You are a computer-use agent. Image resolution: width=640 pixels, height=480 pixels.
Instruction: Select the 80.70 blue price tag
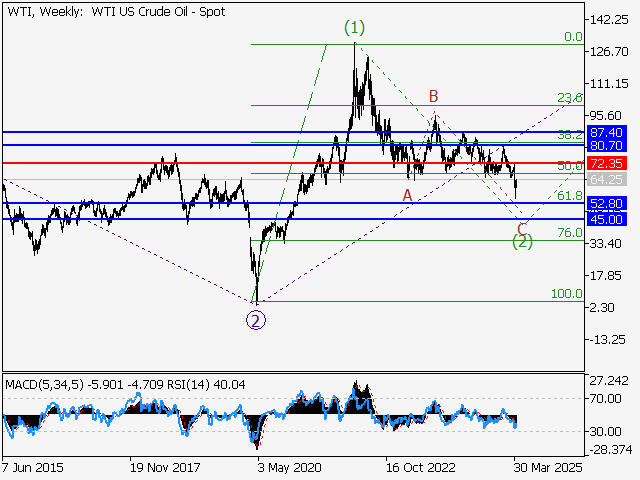(x=606, y=146)
